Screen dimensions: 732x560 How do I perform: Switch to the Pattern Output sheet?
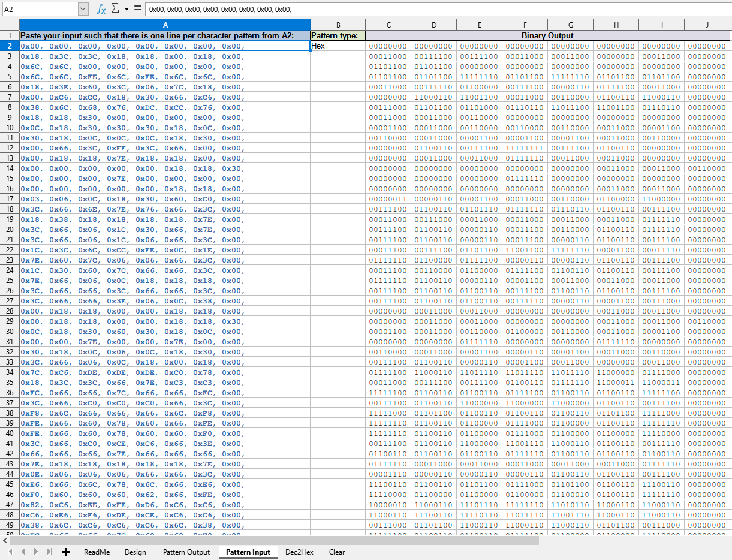pyautogui.click(x=186, y=552)
